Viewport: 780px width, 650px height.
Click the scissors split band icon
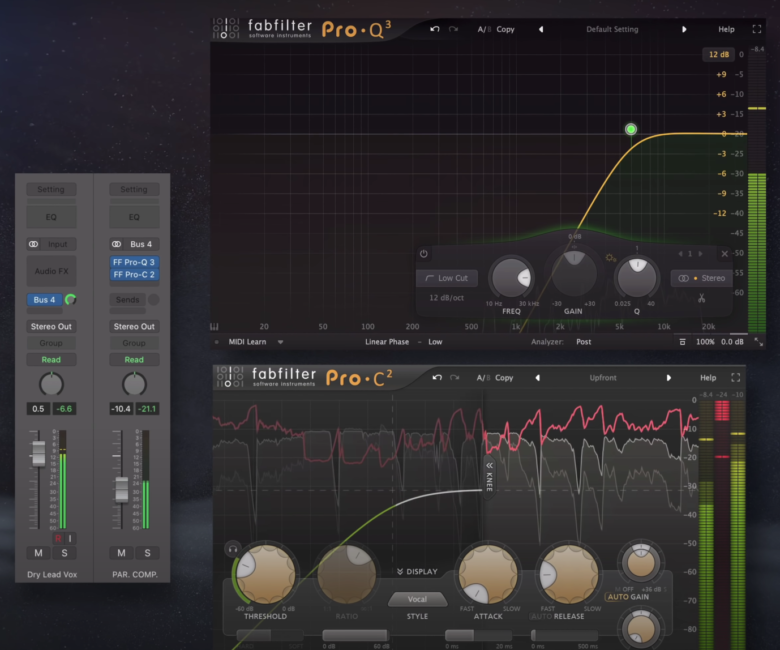click(x=701, y=298)
